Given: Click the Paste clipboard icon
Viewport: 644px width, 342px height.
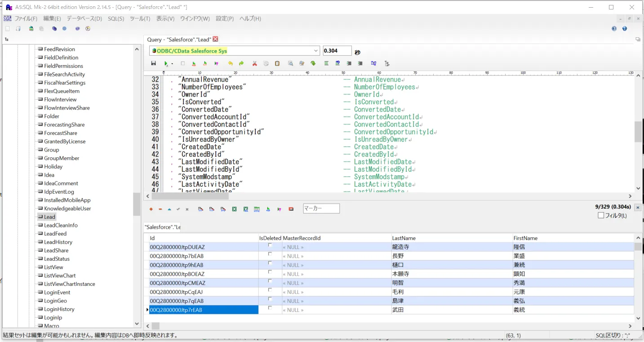Looking at the screenshot, I should click(x=277, y=63).
